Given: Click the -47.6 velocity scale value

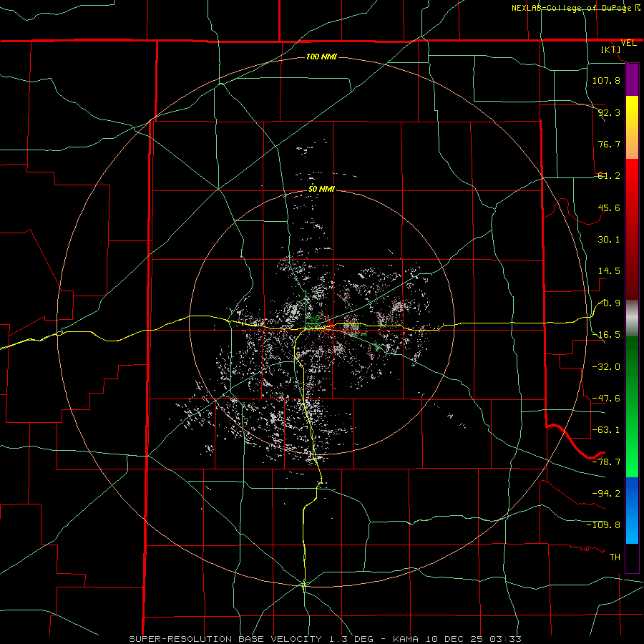Looking at the screenshot, I should coord(606,399).
